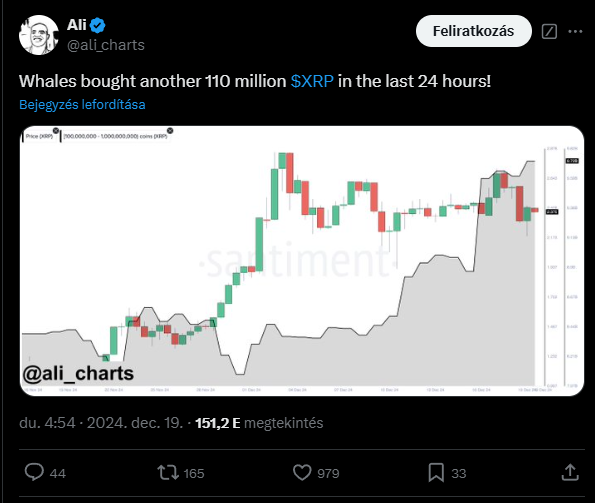
Task: Open the $XRP cashtag link
Action: pos(312,81)
